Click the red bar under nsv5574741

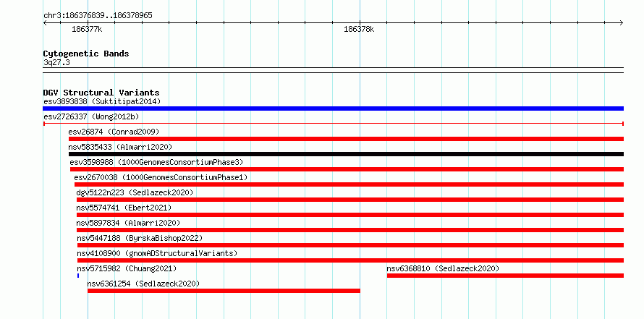(350, 215)
